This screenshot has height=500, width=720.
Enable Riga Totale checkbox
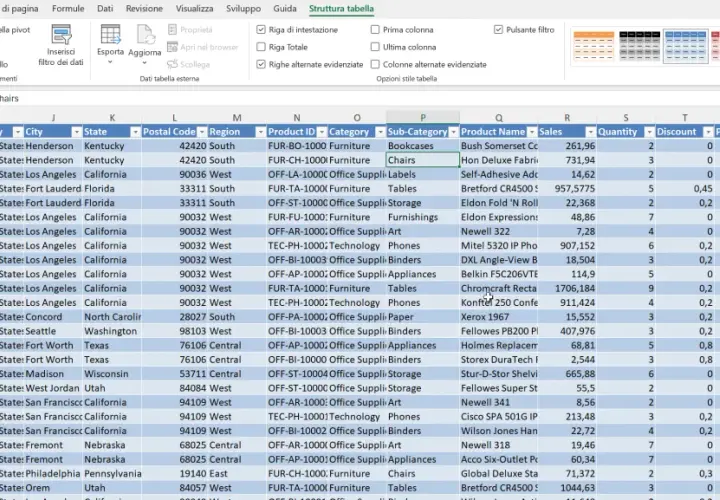261,47
